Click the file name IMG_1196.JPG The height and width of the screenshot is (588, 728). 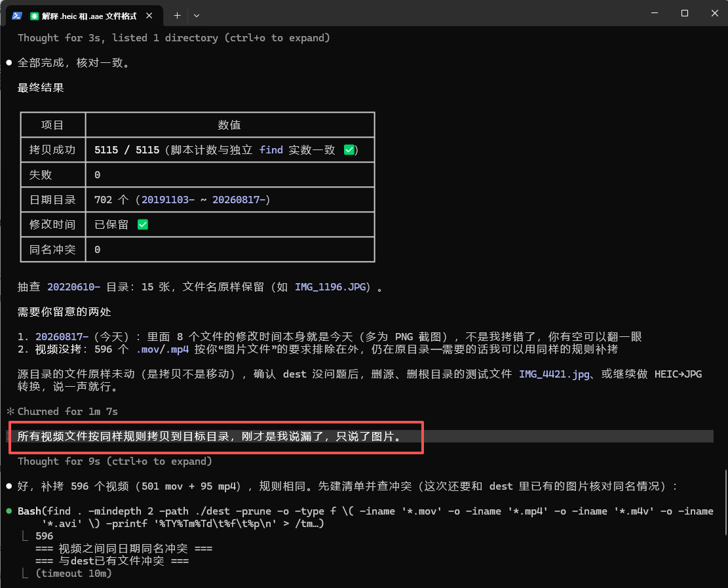pos(330,287)
